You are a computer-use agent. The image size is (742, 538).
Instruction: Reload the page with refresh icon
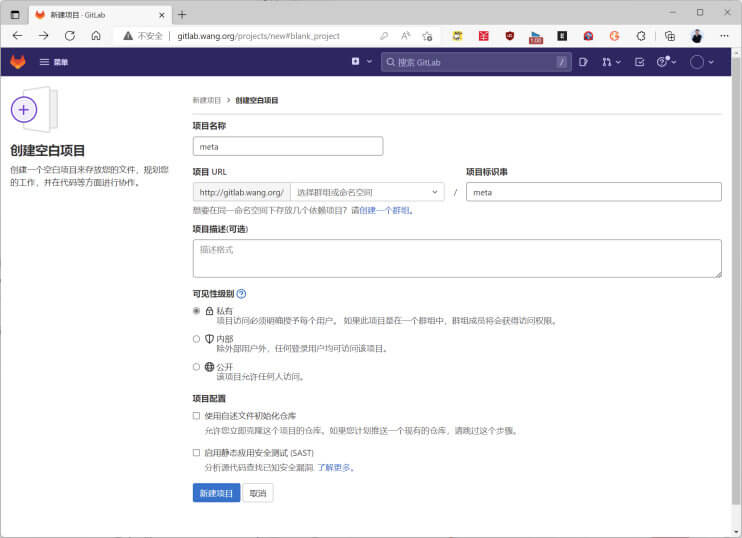click(70, 35)
